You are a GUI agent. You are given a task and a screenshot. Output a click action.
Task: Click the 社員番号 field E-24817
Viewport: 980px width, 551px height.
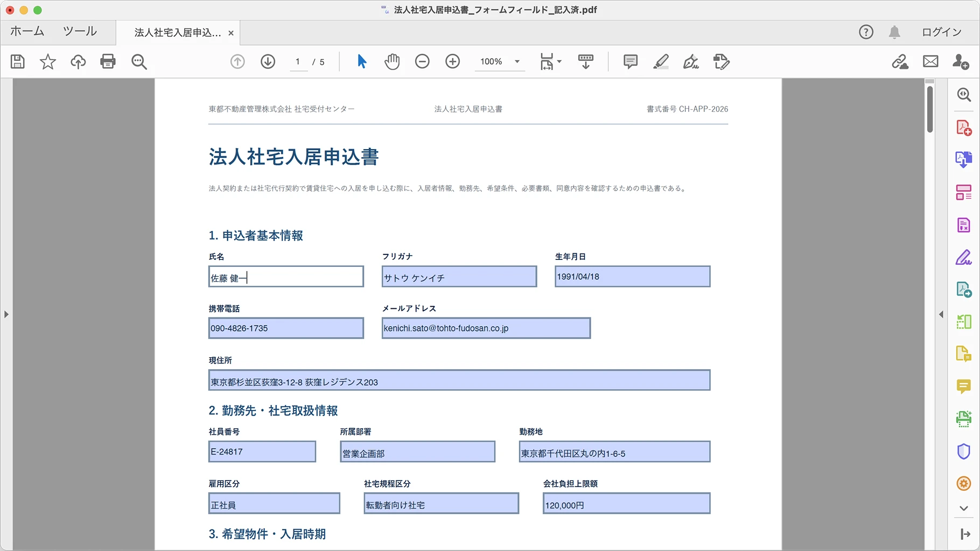[262, 451]
